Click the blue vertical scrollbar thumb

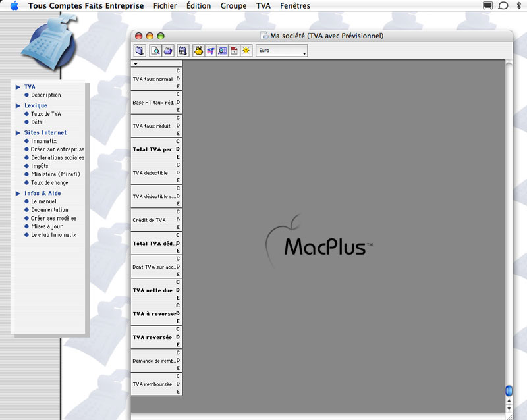509,391
